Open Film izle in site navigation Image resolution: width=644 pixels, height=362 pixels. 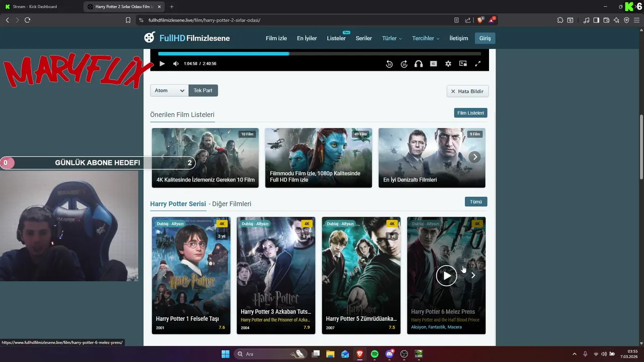pos(276,38)
